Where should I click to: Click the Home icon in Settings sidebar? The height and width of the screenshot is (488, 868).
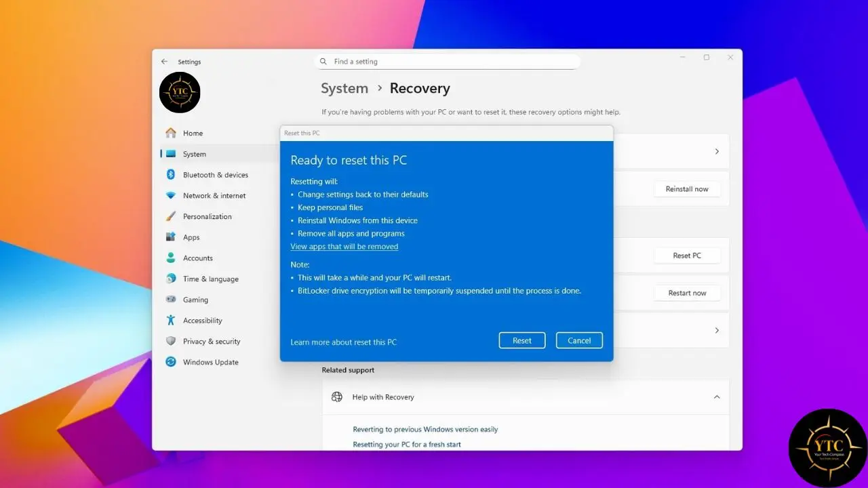point(171,133)
